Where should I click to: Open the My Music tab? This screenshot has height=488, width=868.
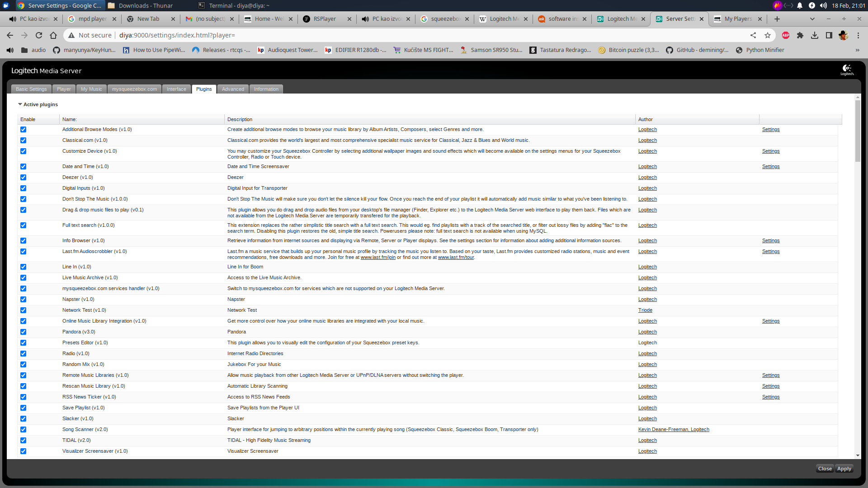point(91,89)
